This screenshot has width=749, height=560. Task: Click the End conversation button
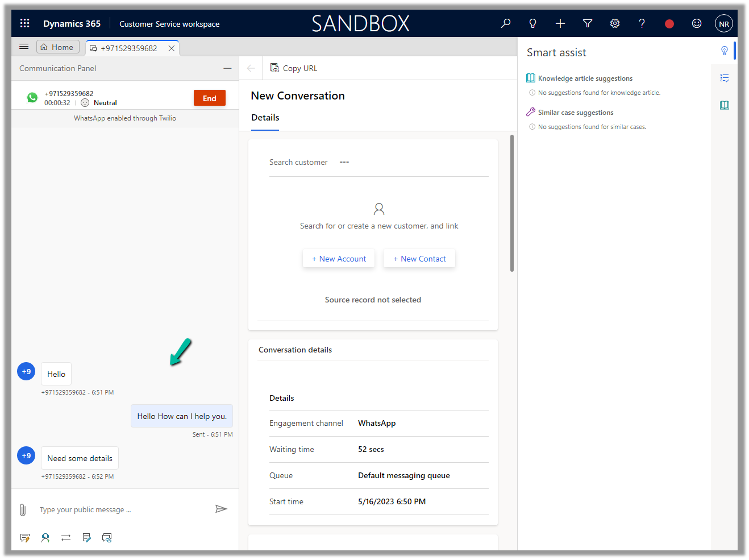point(209,98)
